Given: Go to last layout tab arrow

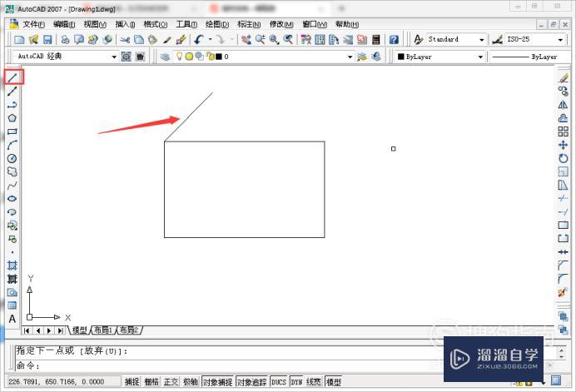Looking at the screenshot, I should click(60, 330).
